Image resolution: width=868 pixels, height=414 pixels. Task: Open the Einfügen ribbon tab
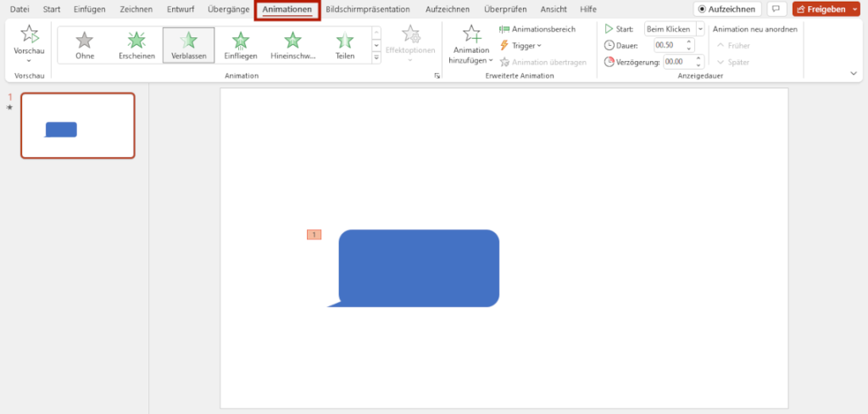(x=90, y=9)
